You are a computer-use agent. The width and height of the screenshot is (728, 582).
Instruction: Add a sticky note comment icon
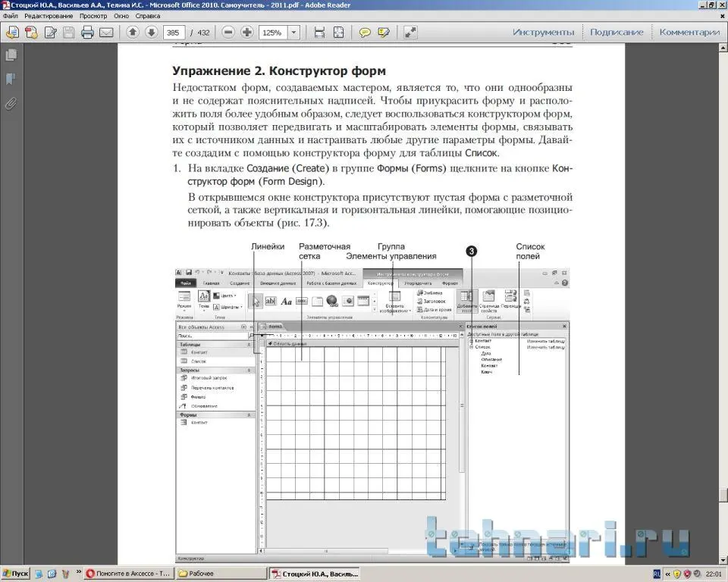tap(365, 33)
